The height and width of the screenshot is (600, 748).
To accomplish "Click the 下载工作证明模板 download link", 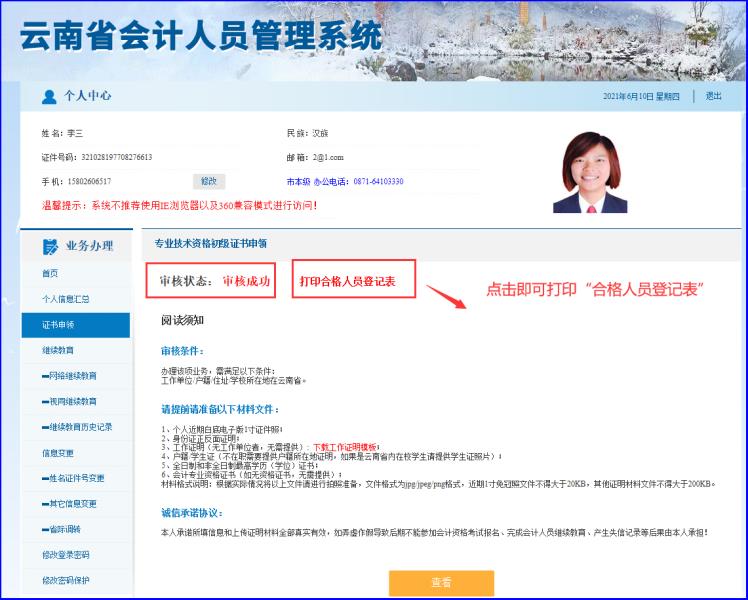I will (346, 447).
